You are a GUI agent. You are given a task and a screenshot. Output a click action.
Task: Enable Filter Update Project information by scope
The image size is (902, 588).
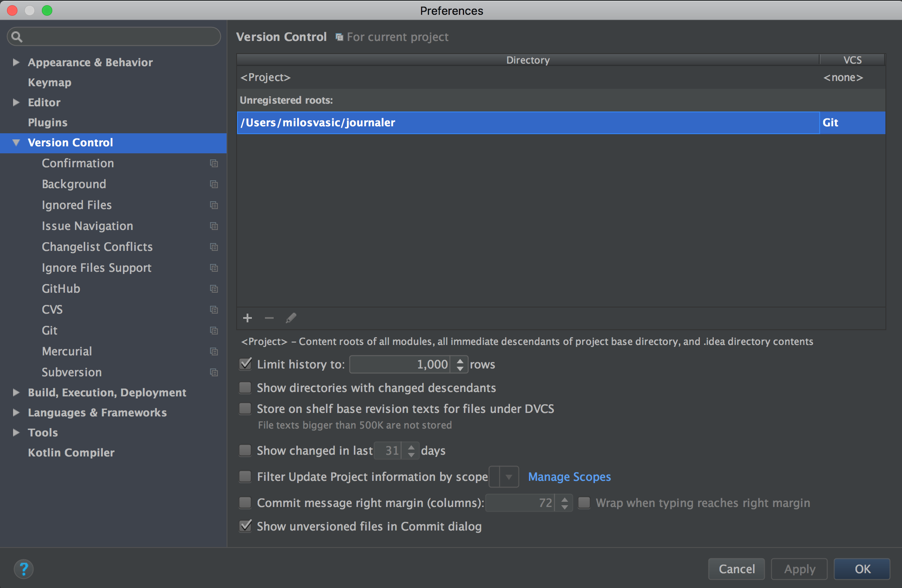pos(245,476)
